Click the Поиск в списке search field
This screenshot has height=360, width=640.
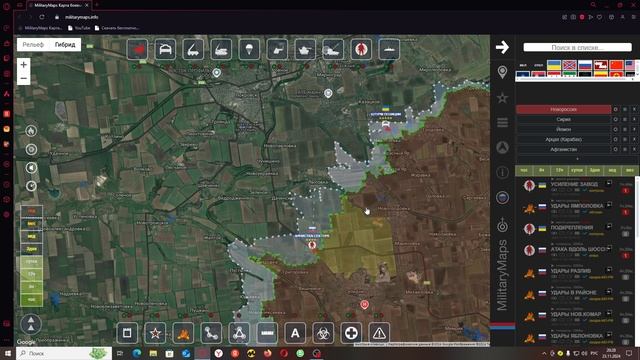click(x=577, y=47)
